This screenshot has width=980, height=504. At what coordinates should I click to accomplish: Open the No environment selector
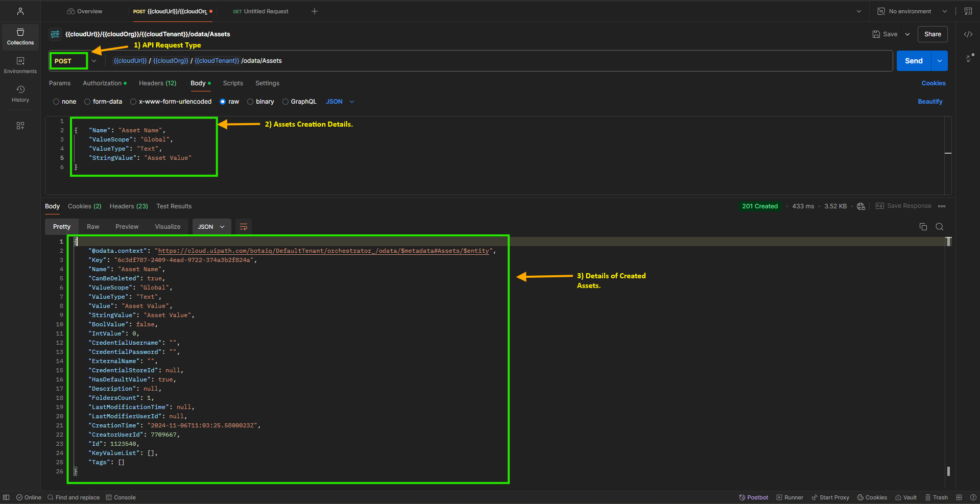912,11
